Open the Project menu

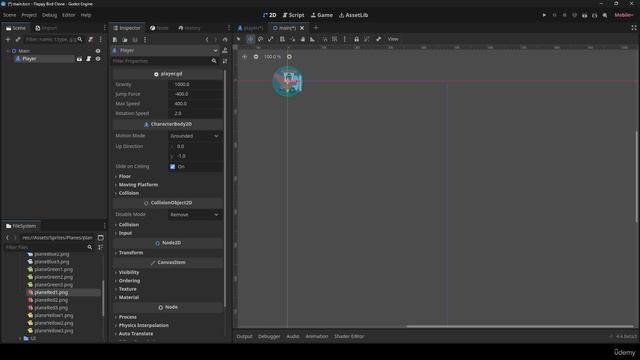pyautogui.click(x=29, y=15)
